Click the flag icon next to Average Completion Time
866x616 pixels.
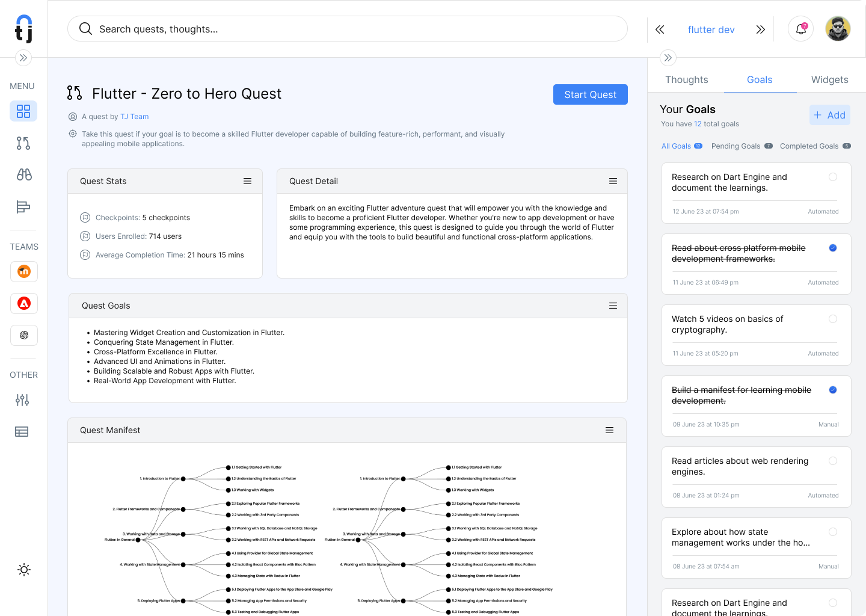tap(85, 254)
